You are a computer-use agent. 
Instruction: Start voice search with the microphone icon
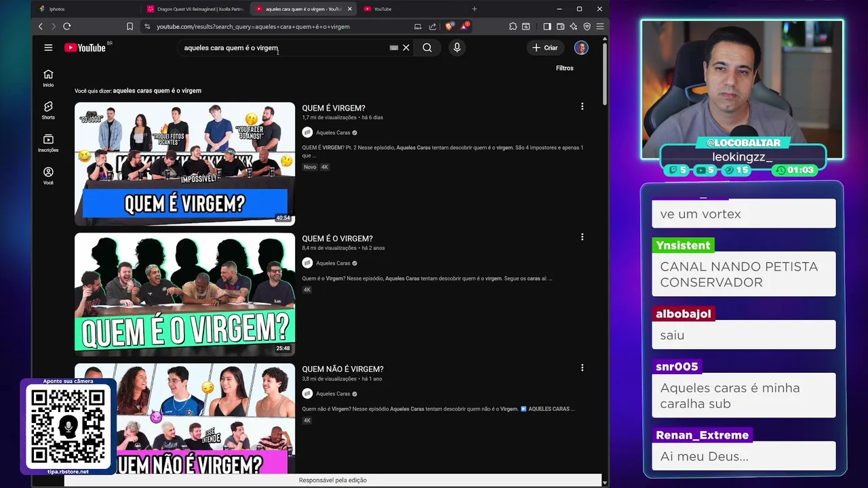click(x=457, y=47)
